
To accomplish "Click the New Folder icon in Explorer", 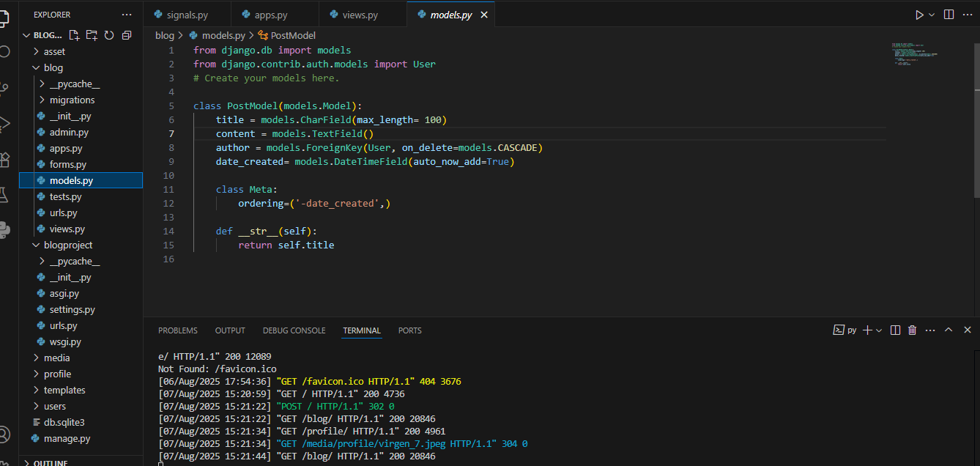I will coord(92,35).
